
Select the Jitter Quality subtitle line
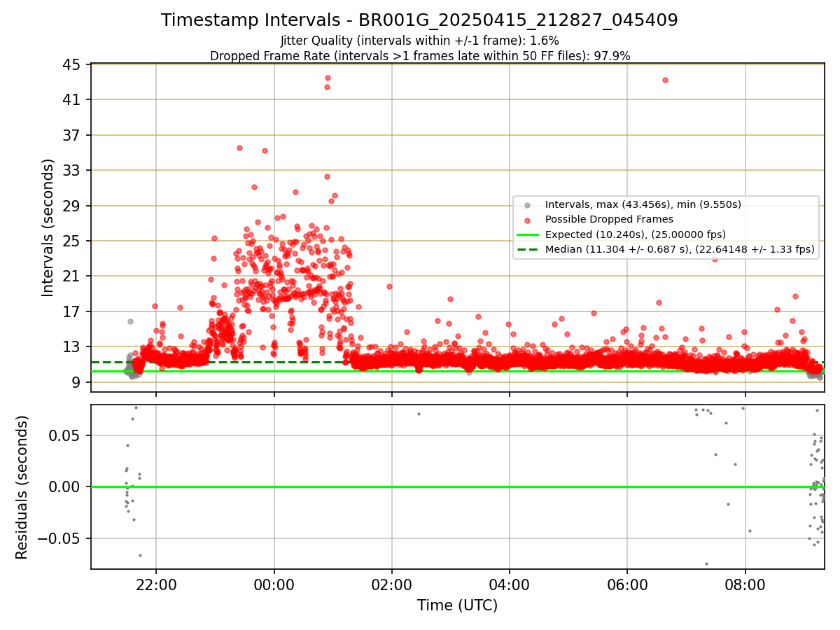[419, 41]
